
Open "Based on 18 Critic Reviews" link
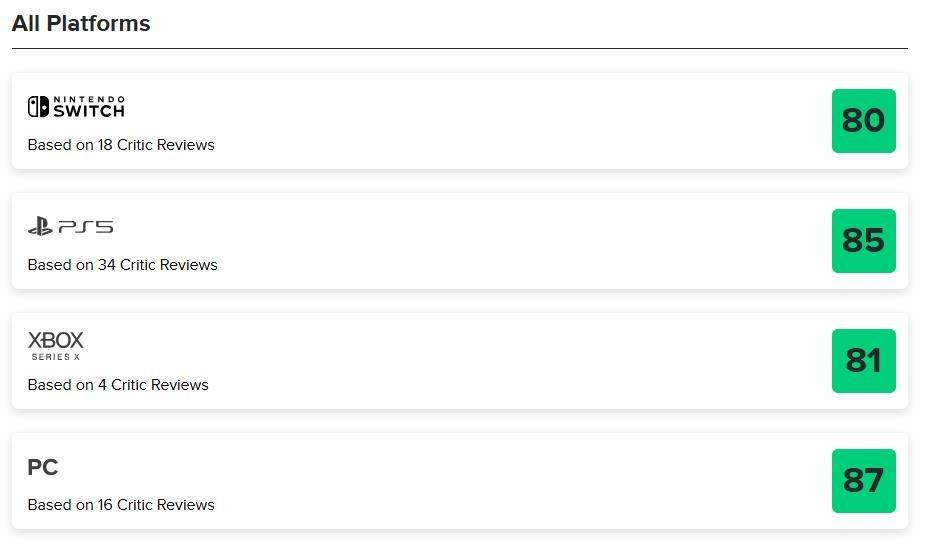tap(121, 145)
